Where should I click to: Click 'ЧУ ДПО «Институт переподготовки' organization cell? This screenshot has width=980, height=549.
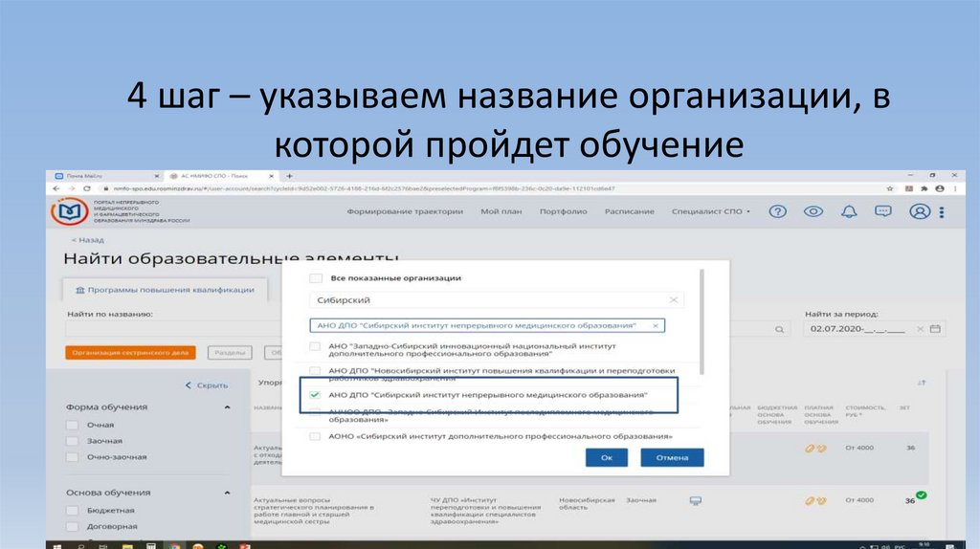click(x=485, y=511)
